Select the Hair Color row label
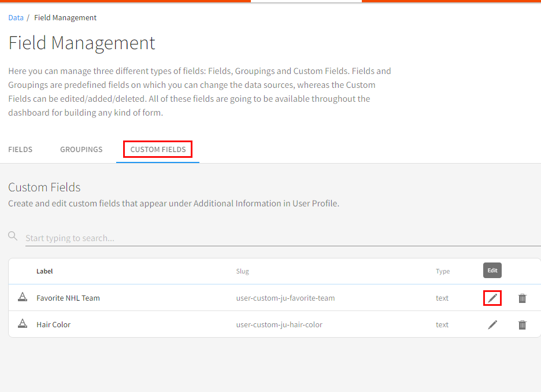 coord(53,325)
